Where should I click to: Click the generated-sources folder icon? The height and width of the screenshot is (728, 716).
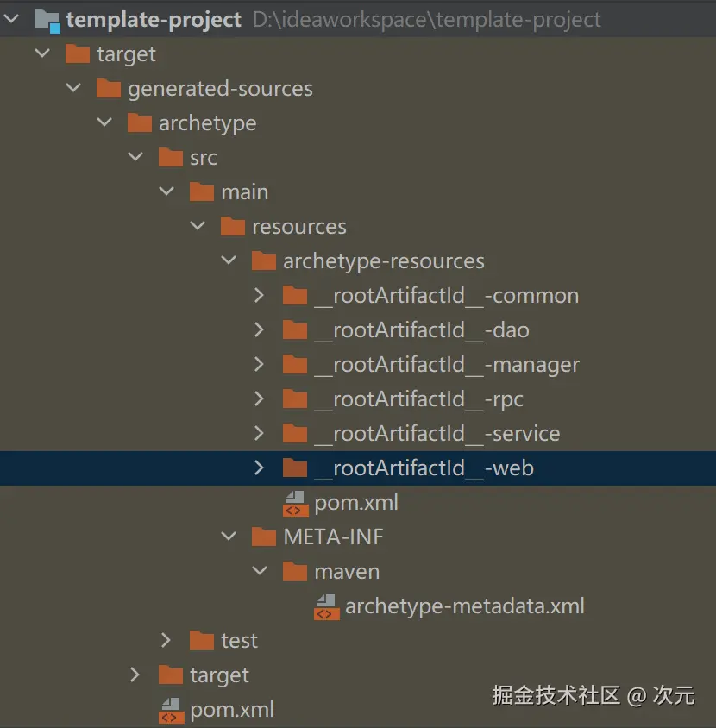[109, 88]
